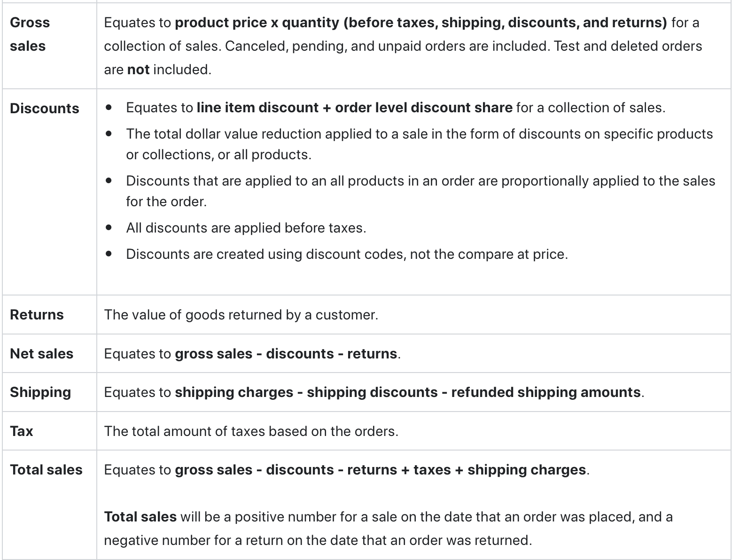Viewport: 732px width, 560px height.
Task: Click the bullet about total dollar value reduction
Action: tap(420, 144)
